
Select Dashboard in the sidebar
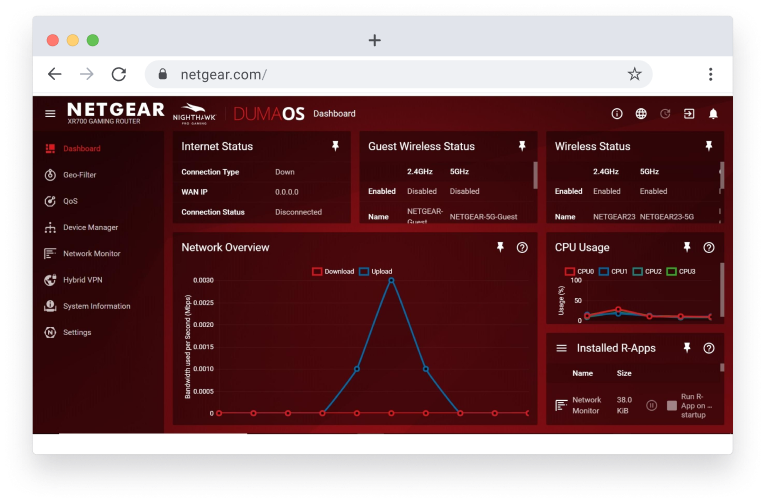coord(82,148)
